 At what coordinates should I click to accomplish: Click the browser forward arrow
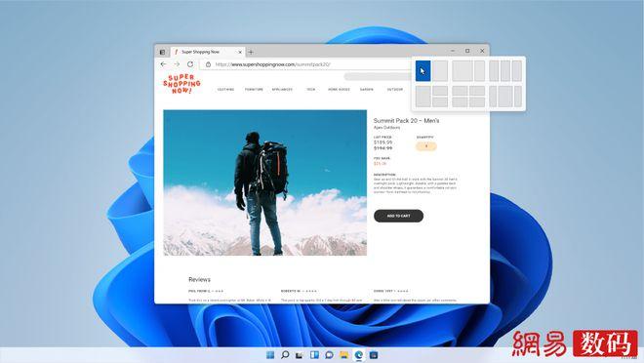[177, 64]
